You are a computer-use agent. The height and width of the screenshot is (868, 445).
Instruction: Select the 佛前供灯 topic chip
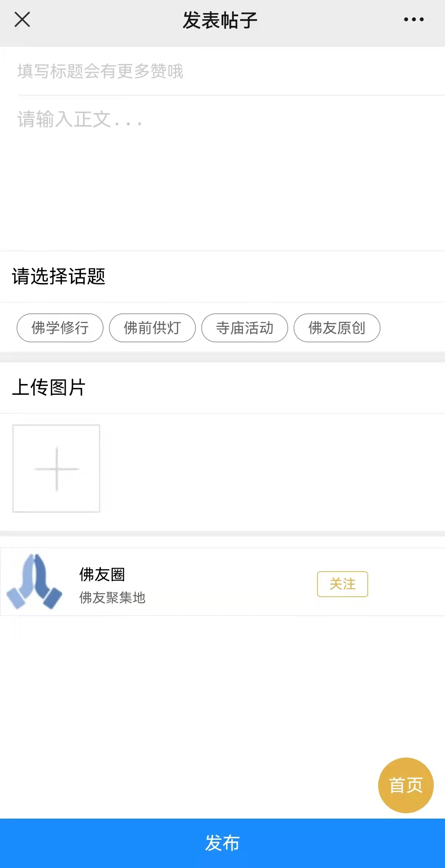point(152,328)
